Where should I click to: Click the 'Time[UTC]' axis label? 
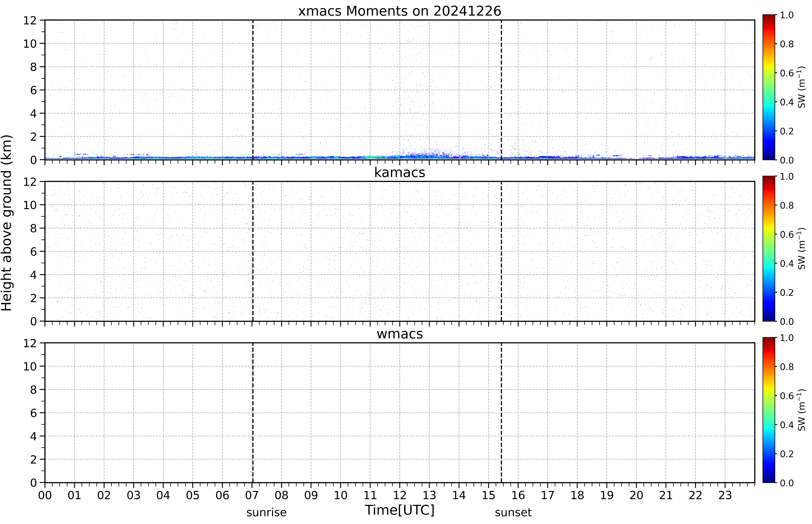(x=400, y=510)
